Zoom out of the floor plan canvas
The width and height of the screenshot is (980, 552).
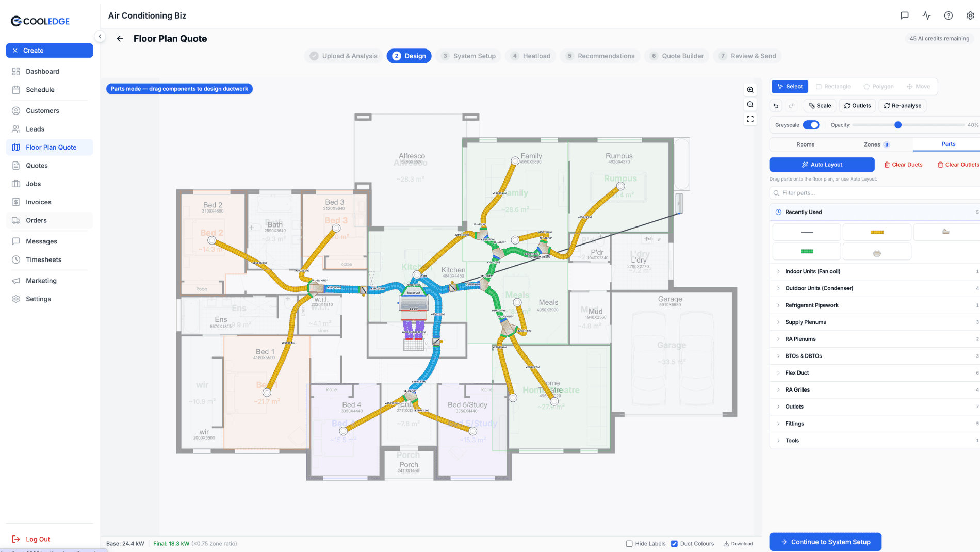[750, 104]
